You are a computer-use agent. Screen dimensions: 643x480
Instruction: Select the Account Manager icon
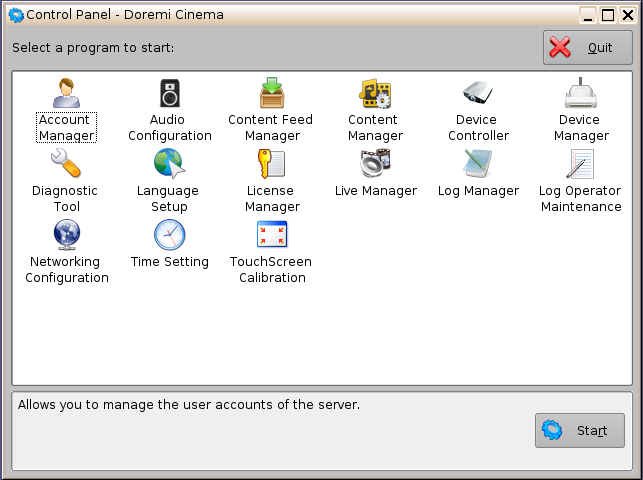pyautogui.click(x=66, y=93)
